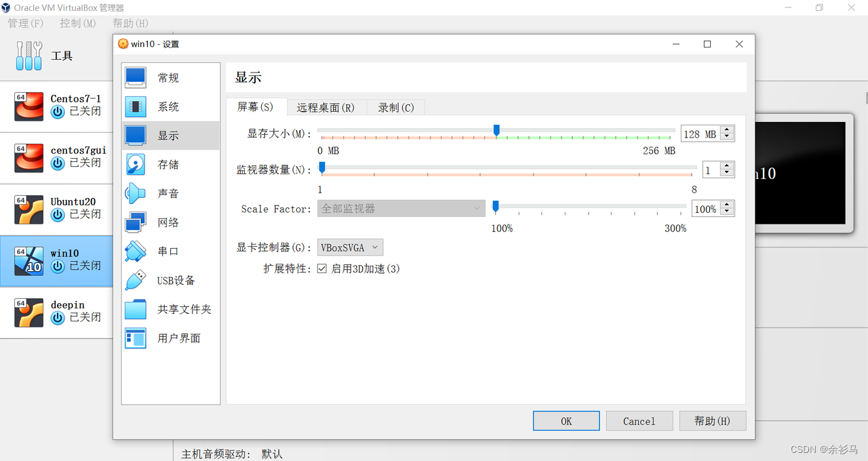Select the 共享文件夹 label in category list
Image resolution: width=868 pixels, height=461 pixels.
[184, 309]
